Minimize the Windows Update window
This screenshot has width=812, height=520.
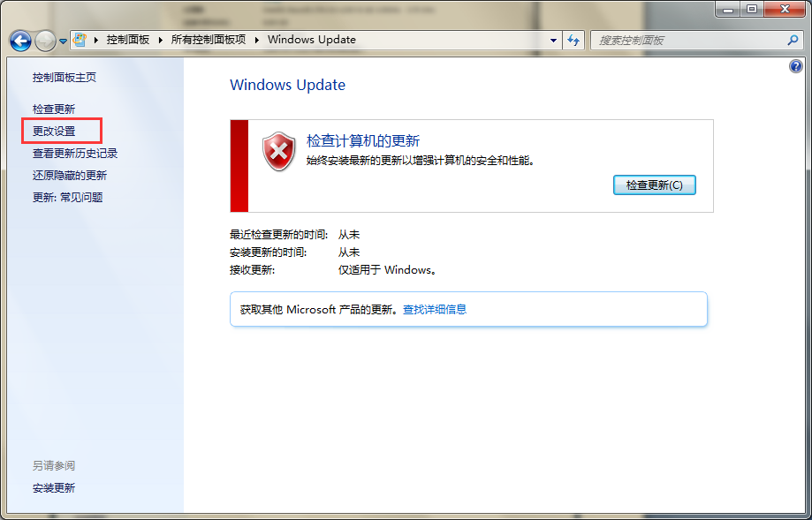pos(729,8)
